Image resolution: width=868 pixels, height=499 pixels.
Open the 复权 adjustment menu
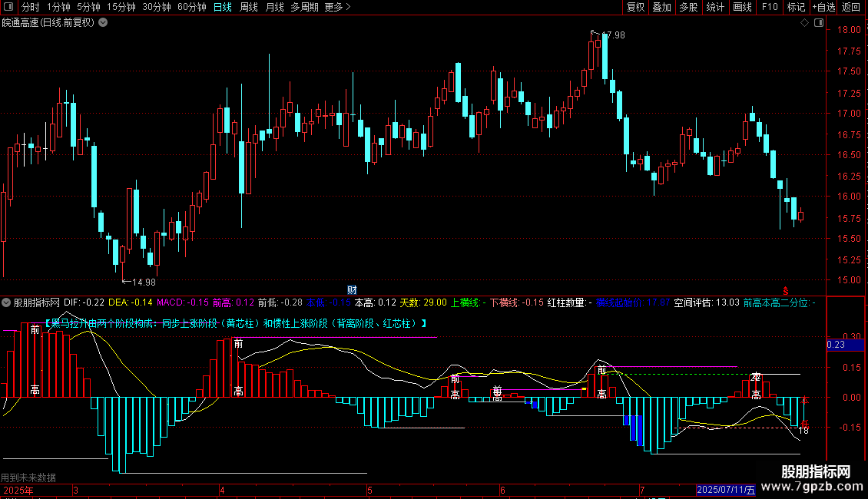pos(635,7)
